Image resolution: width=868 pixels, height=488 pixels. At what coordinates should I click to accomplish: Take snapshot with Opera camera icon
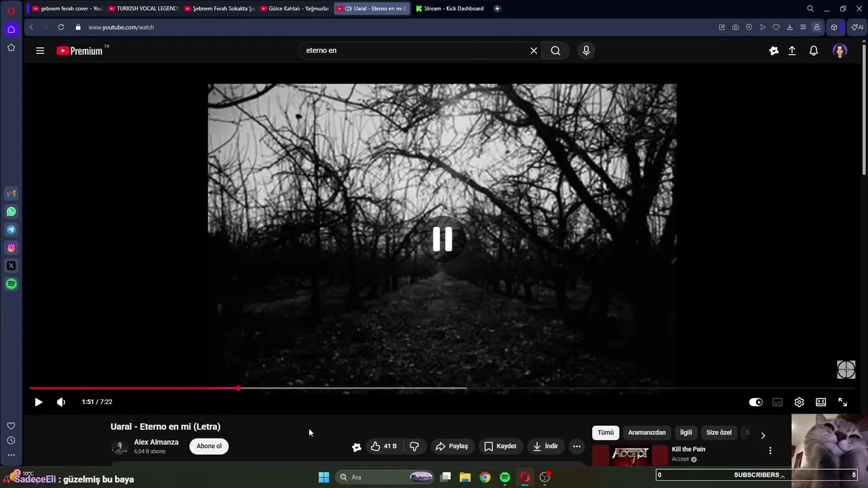(736, 27)
